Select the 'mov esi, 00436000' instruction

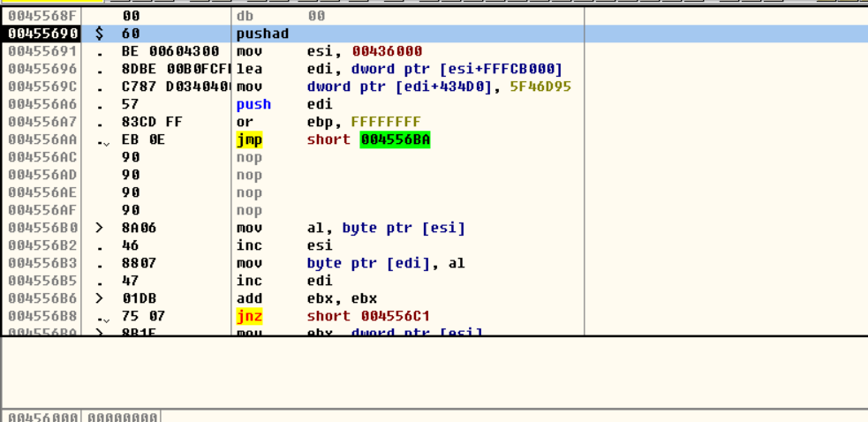(x=328, y=51)
